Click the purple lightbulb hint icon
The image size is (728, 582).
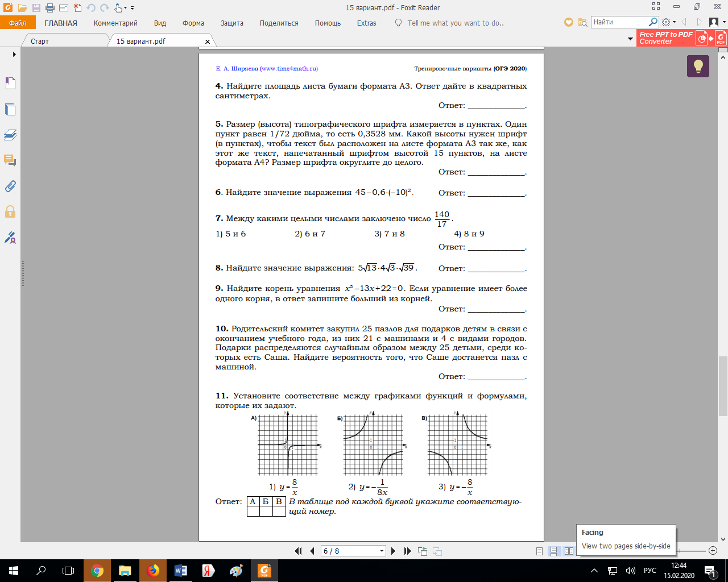[698, 66]
